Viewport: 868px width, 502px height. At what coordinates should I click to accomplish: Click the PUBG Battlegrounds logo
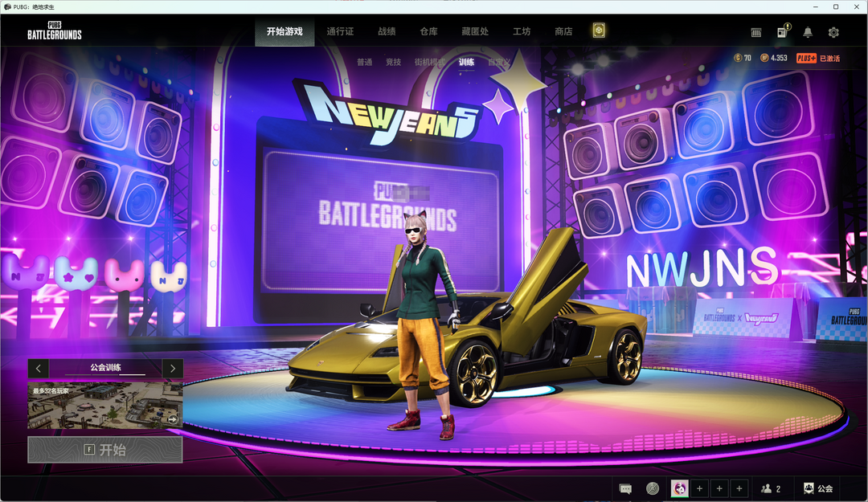point(55,31)
